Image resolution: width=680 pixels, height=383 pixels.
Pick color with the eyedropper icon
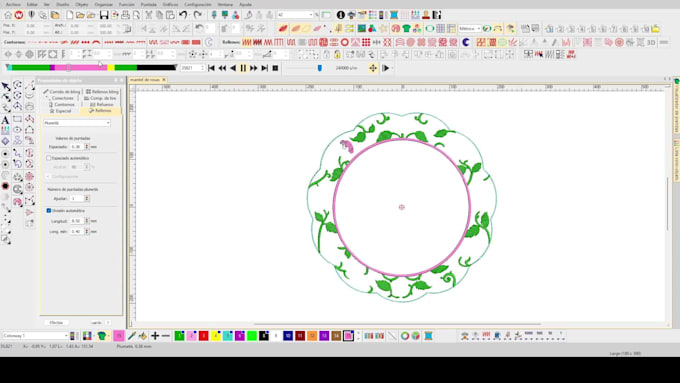(x=131, y=336)
